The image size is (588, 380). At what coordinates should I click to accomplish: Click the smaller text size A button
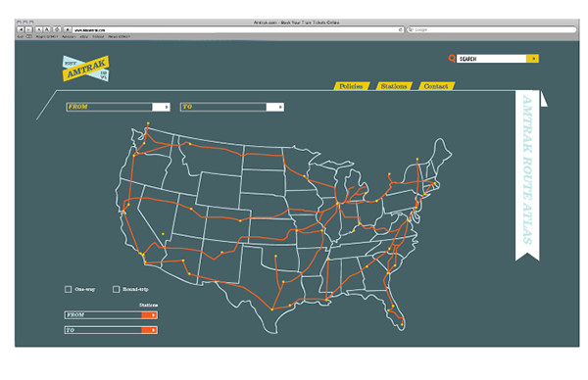39,29
